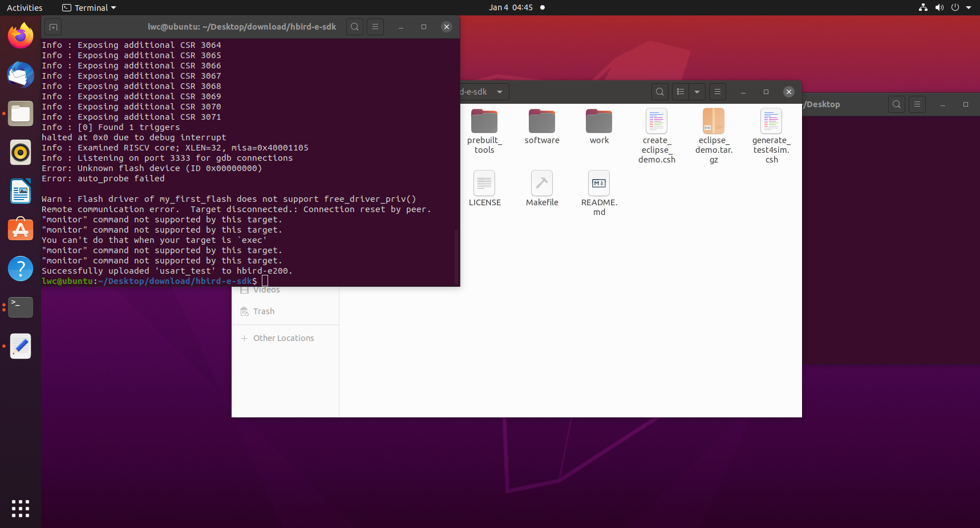The width and height of the screenshot is (980, 528).
Task: Open the clock and calendar panel
Action: click(x=511, y=7)
